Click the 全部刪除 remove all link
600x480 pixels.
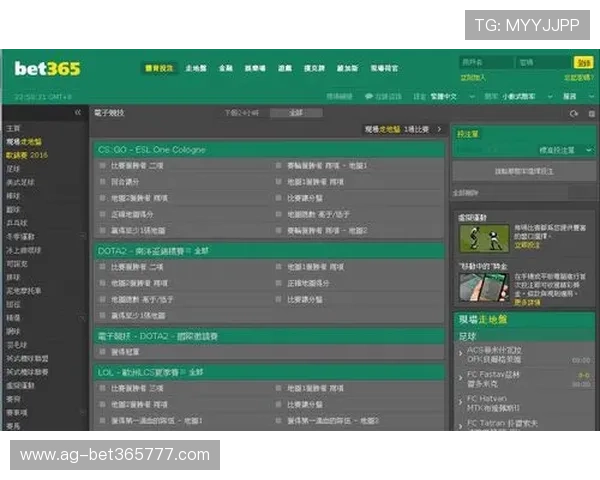tap(465, 193)
